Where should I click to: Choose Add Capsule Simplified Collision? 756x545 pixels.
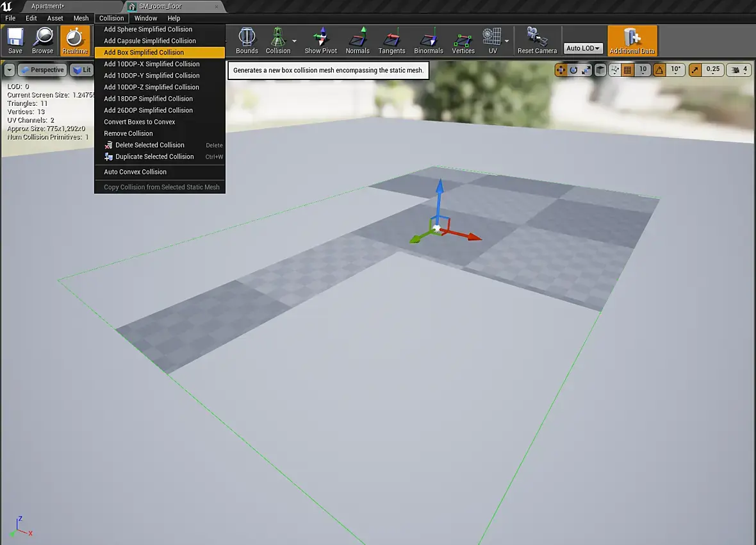[160, 41]
